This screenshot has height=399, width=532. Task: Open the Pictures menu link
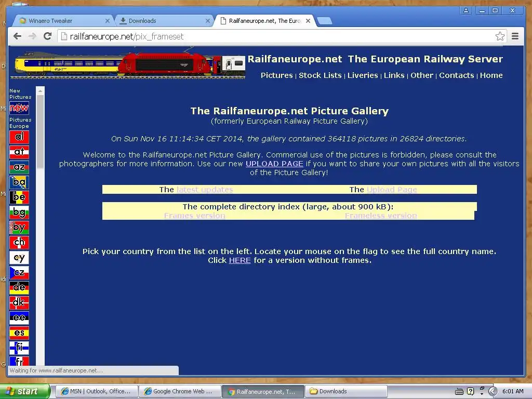276,75
